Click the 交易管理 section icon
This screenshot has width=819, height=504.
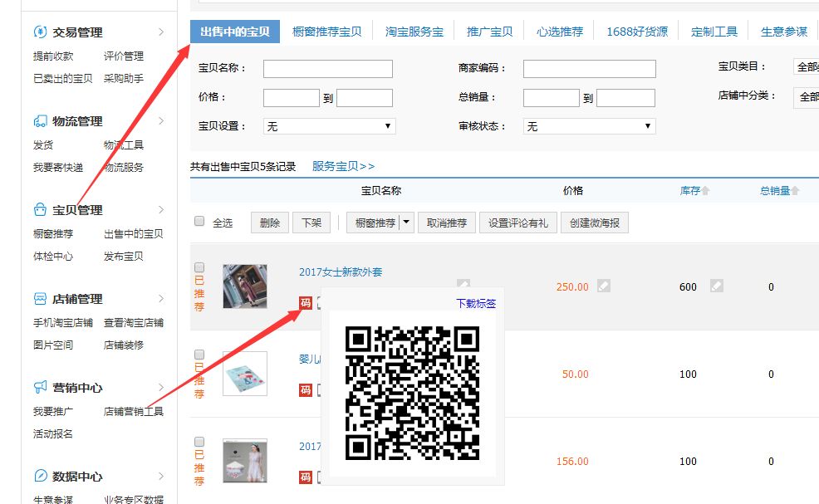(40, 32)
